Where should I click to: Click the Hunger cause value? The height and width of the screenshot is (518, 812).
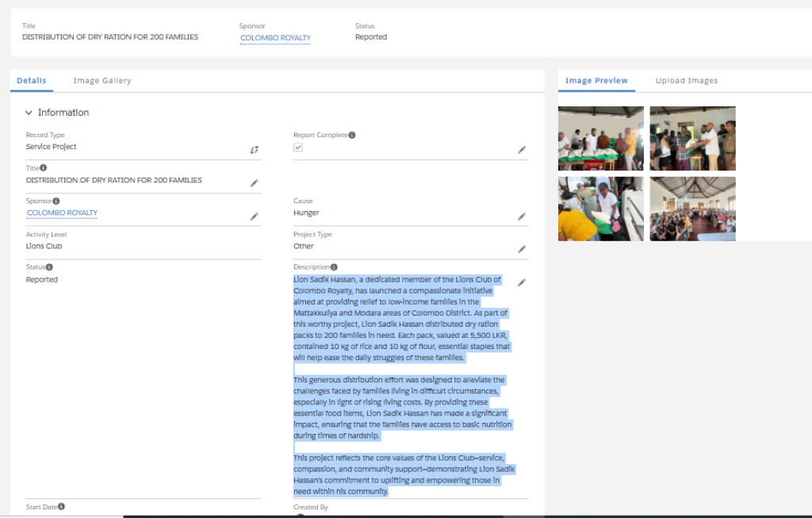pos(306,213)
